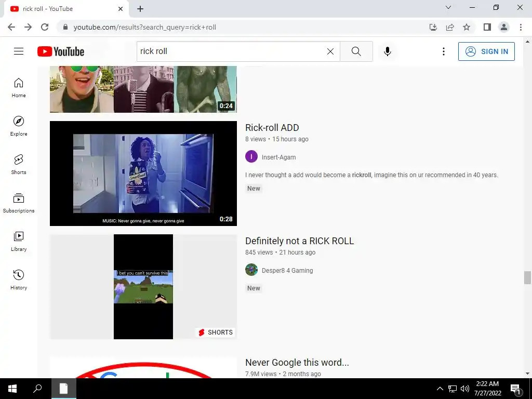Open a new browser tab

140,9
